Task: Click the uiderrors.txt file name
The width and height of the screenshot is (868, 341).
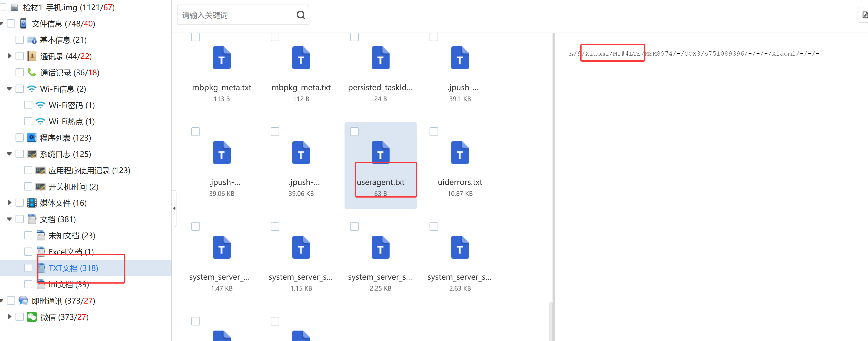Action: (460, 182)
